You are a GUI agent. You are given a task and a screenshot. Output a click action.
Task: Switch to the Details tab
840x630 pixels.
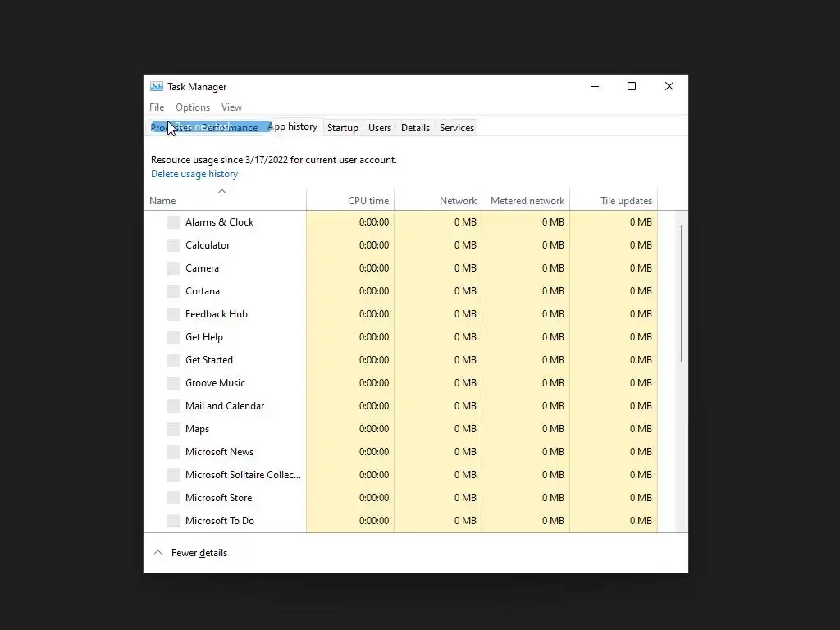(x=415, y=127)
